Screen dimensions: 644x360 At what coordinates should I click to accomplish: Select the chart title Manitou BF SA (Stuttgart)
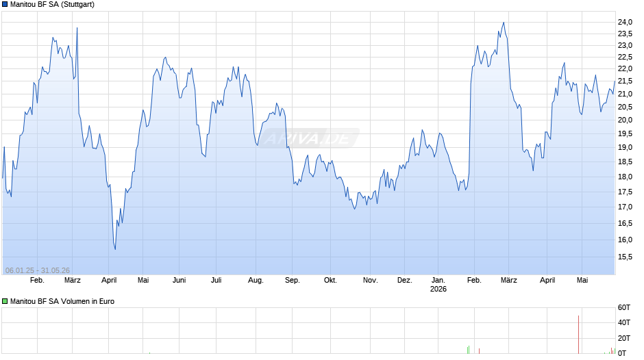tap(52, 5)
